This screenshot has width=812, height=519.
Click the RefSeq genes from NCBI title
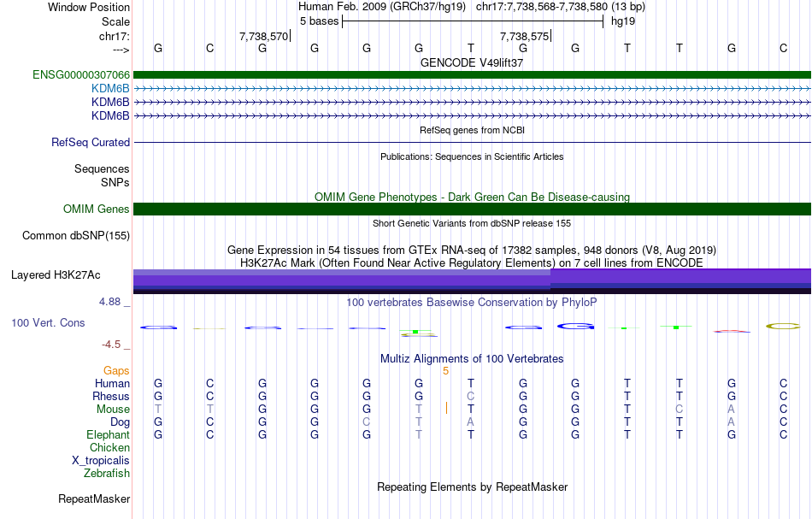click(x=472, y=131)
